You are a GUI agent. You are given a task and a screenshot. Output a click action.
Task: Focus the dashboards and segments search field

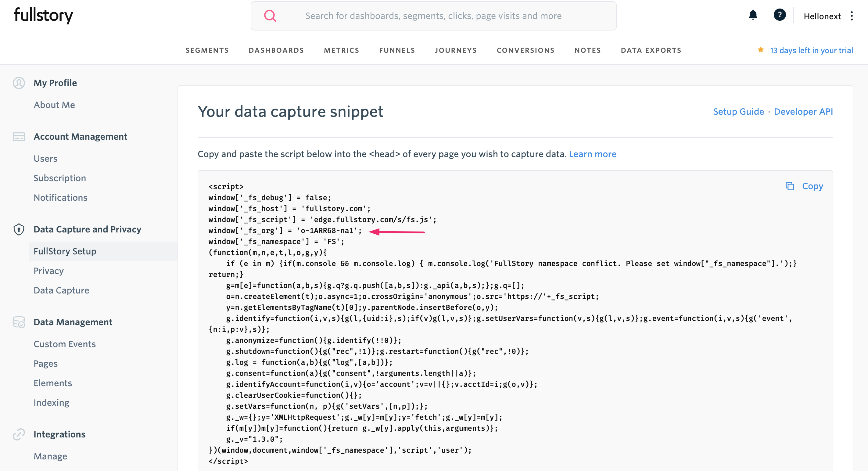433,16
